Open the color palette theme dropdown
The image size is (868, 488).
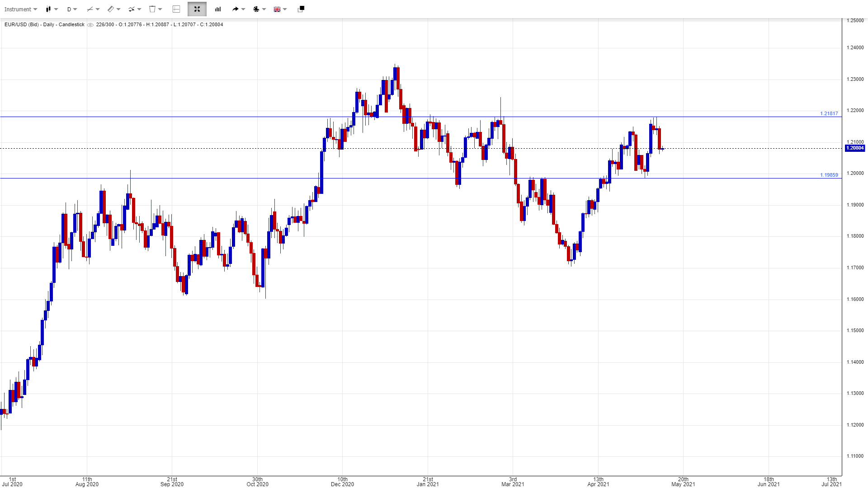pos(259,9)
